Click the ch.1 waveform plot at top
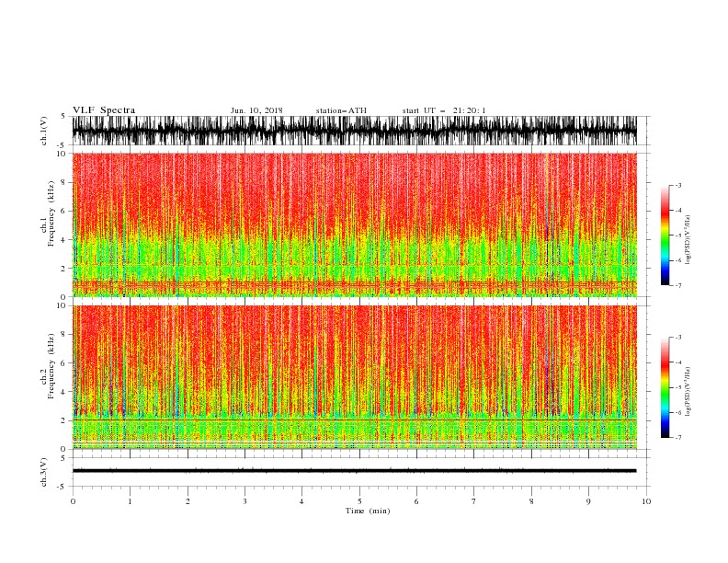The image size is (728, 563). [355, 131]
